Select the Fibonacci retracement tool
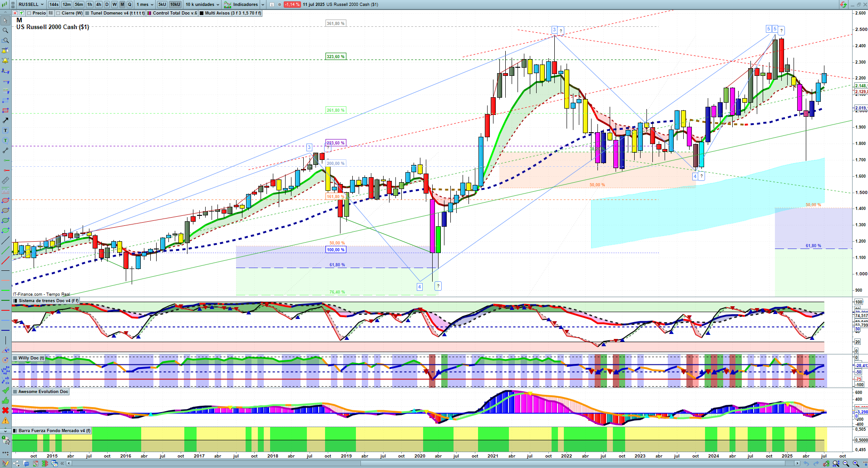Image resolution: width=868 pixels, height=468 pixels. pos(5,70)
